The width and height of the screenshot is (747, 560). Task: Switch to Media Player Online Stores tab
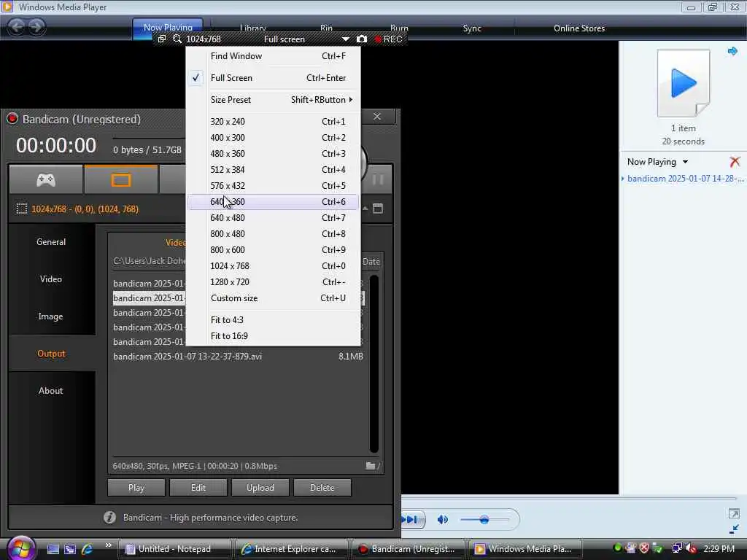[x=579, y=28]
